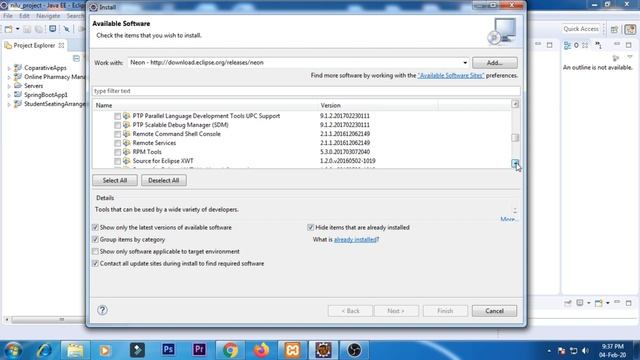Click the software list scrollbar thumb
Image resolution: width=640 pixels, height=360 pixels.
[515, 138]
